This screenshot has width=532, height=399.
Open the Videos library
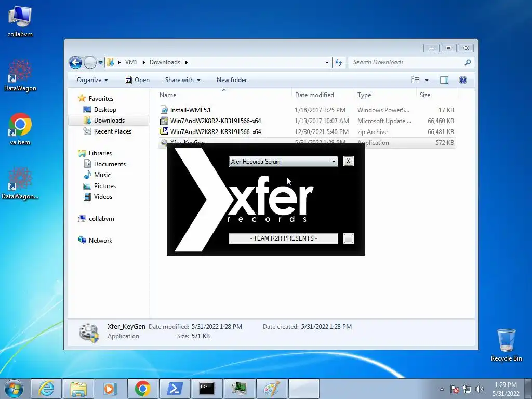pyautogui.click(x=103, y=196)
